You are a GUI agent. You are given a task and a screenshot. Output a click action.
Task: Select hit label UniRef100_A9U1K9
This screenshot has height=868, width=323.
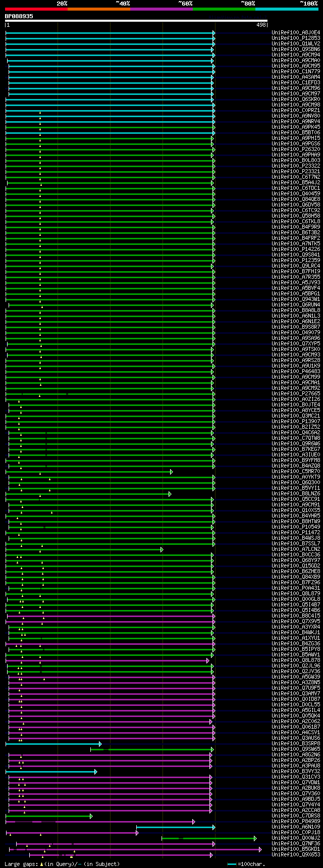point(296,366)
